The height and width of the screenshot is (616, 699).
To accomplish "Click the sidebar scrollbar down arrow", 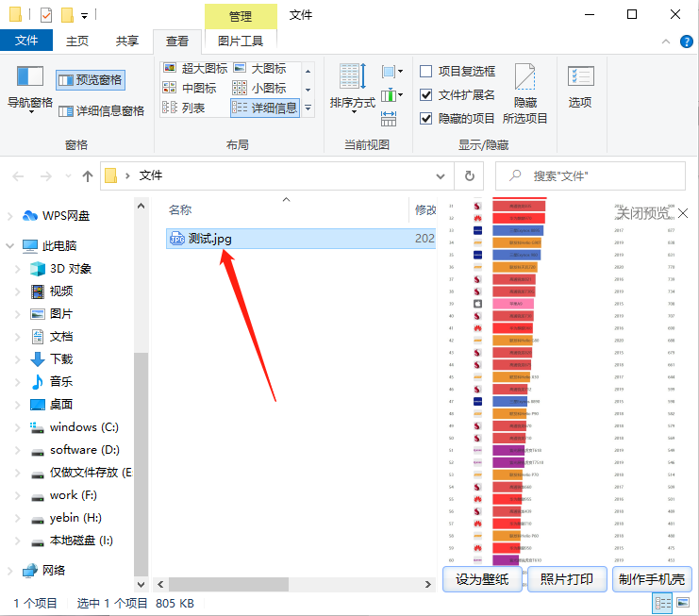I will tap(141, 584).
